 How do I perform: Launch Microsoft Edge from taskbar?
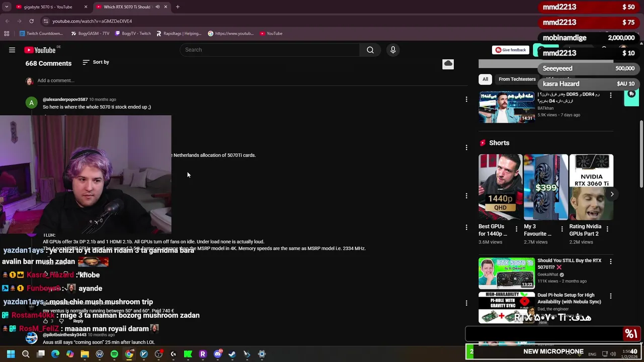coord(55,354)
